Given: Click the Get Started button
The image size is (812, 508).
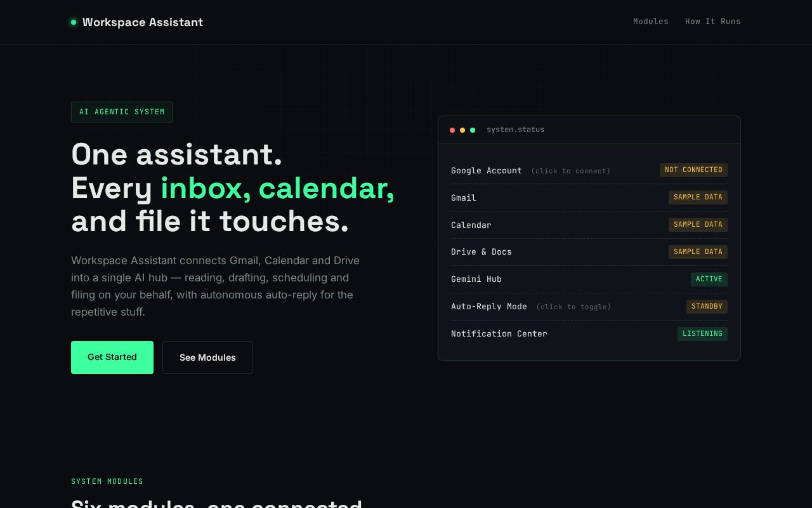Looking at the screenshot, I should pyautogui.click(x=112, y=358).
